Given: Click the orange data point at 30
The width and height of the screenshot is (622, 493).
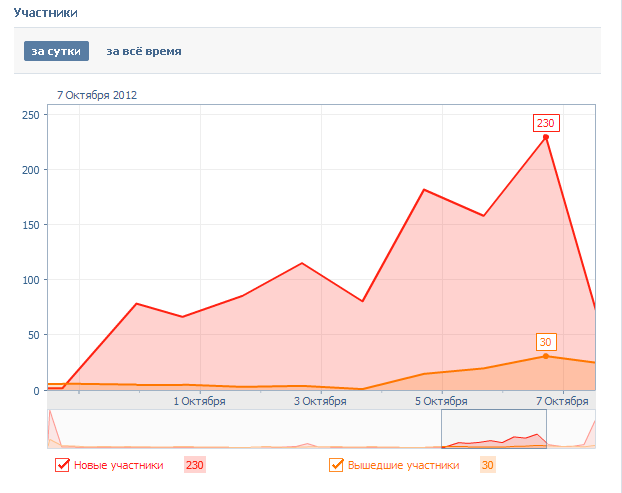Looking at the screenshot, I should (x=546, y=356).
